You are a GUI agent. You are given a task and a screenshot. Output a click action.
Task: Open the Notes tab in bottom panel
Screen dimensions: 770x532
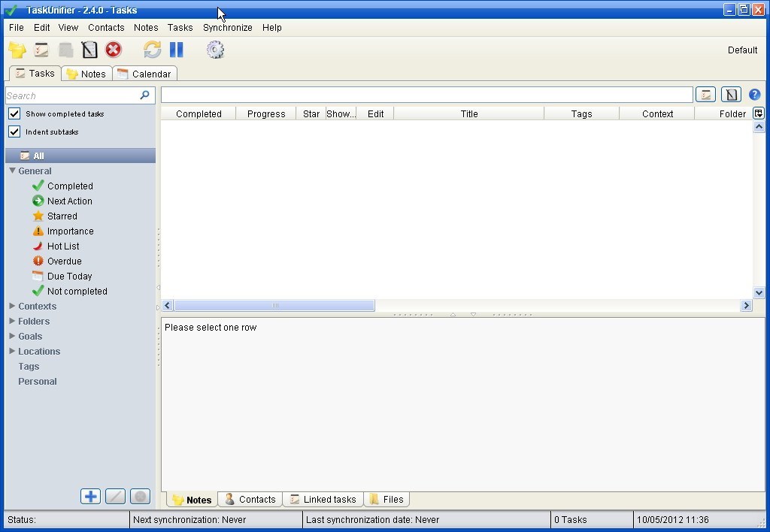(x=192, y=500)
